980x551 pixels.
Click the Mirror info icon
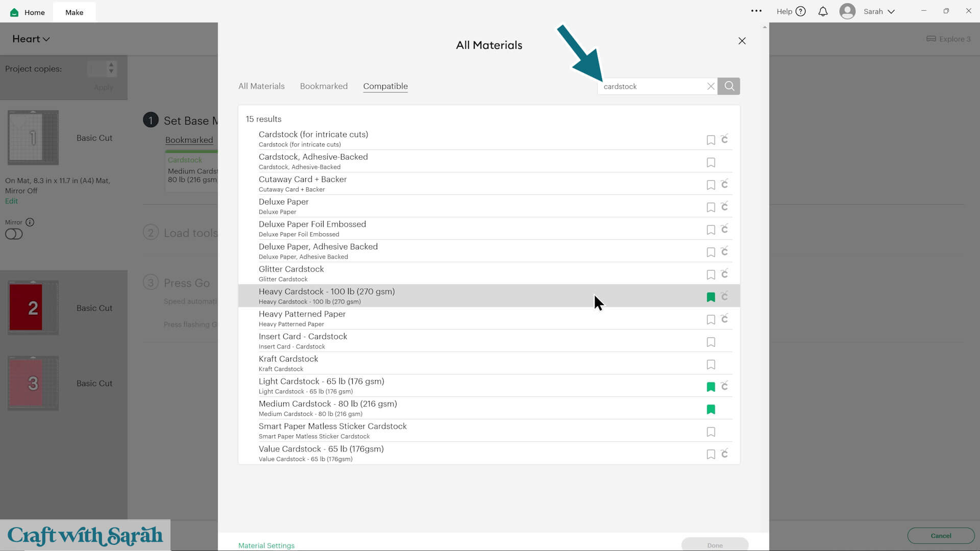coord(30,222)
